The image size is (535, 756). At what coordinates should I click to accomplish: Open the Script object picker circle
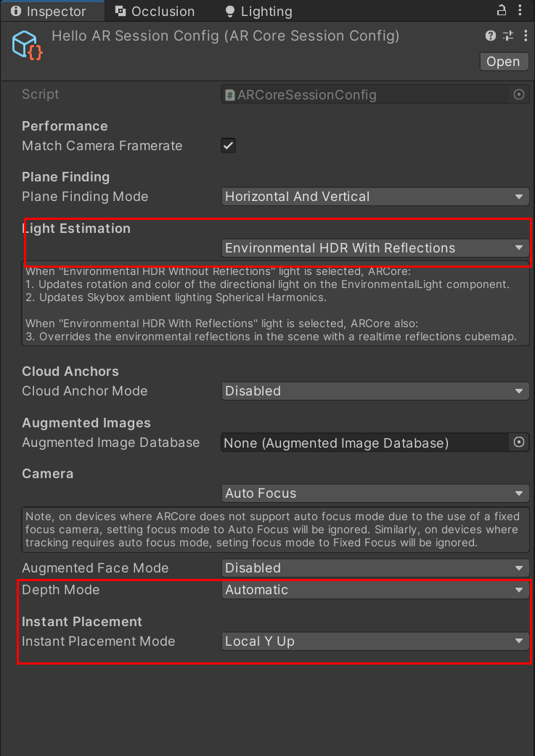(519, 94)
